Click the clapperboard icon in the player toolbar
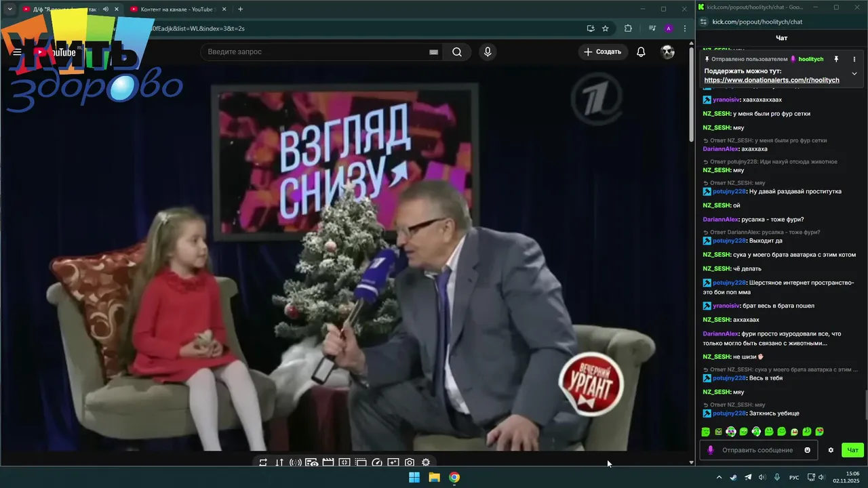Viewport: 868px width, 488px height. (328, 462)
